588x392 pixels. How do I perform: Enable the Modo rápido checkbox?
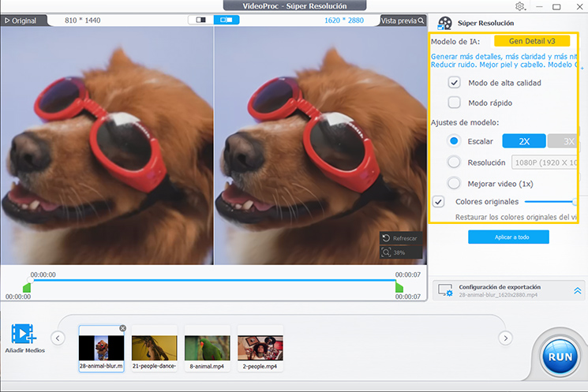point(454,103)
